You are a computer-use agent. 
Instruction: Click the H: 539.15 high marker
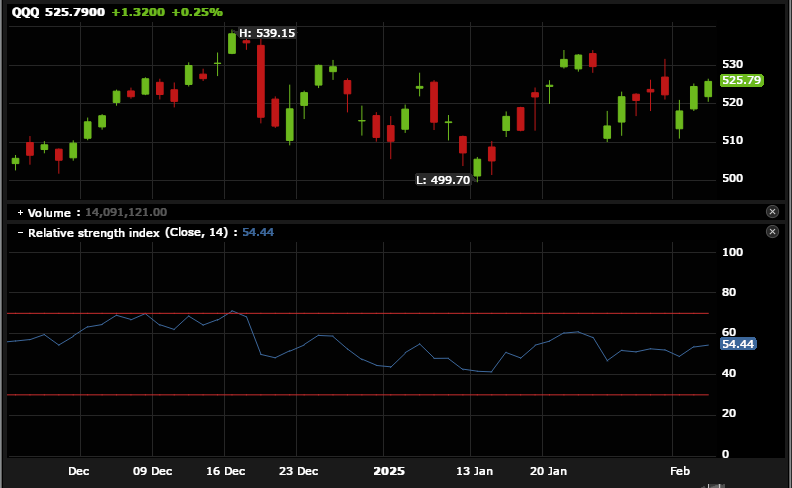pos(266,33)
